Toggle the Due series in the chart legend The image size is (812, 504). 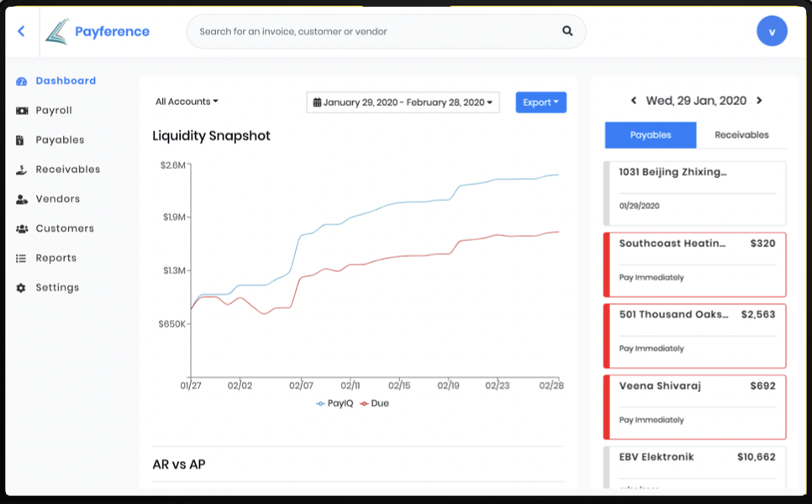(374, 403)
